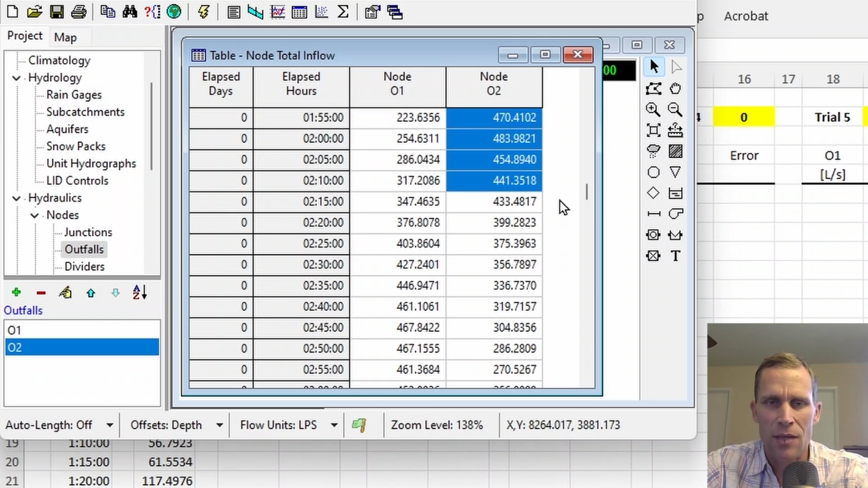This screenshot has width=868, height=488.
Task: Select the arrow Select Object tool
Action: [654, 67]
